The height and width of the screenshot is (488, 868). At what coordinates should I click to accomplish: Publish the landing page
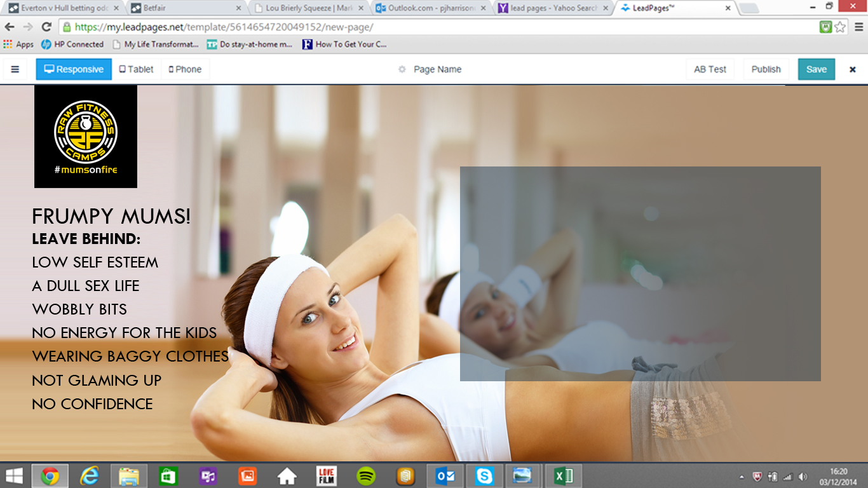point(766,69)
